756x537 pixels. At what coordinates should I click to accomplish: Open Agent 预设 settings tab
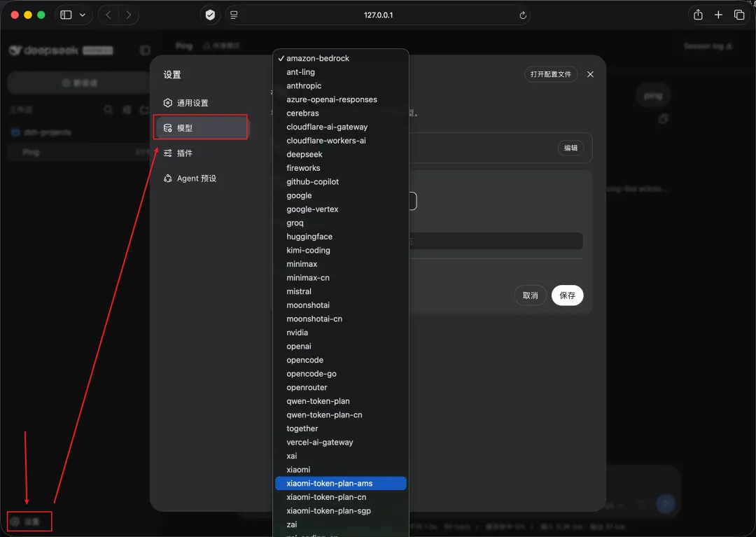tap(201, 179)
